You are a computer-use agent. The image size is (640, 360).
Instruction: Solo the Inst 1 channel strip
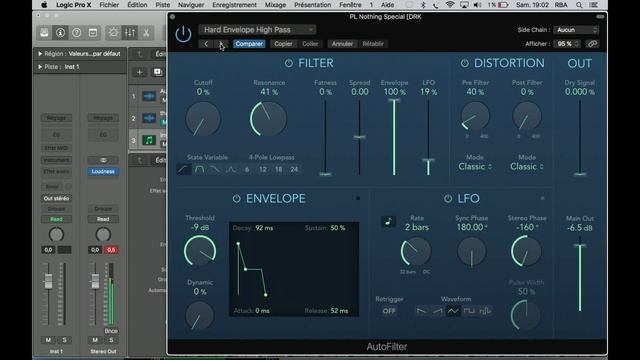pyautogui.click(x=64, y=340)
